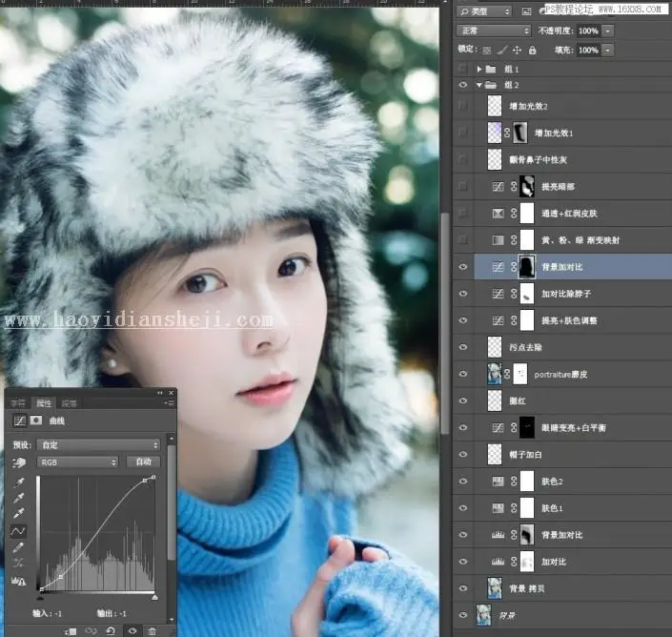This screenshot has width=672, height=637.
Task: Delete the adjustment layer with trash icon
Action: click(x=153, y=631)
